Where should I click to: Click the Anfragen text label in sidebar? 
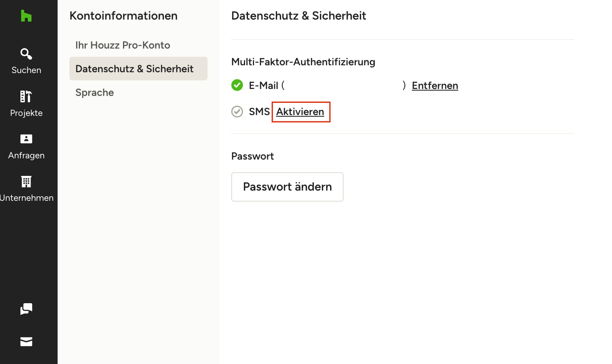(26, 155)
